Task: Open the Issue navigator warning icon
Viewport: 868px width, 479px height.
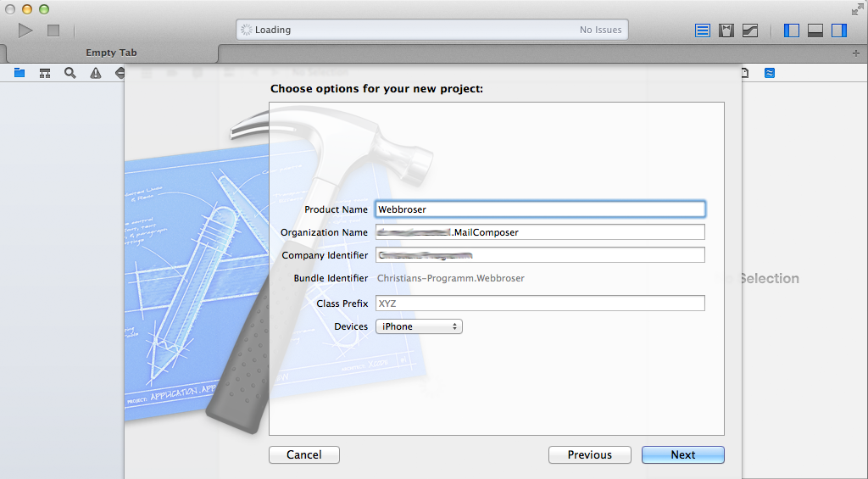Action: [96, 73]
